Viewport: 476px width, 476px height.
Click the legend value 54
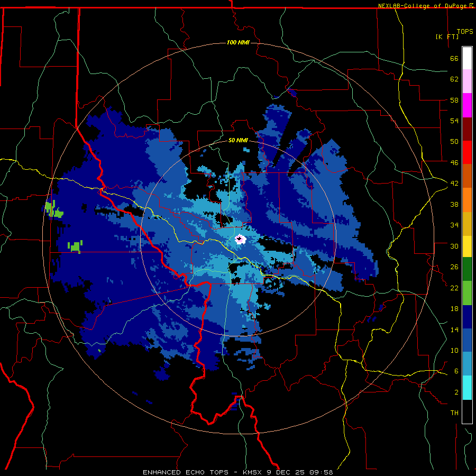point(454,121)
